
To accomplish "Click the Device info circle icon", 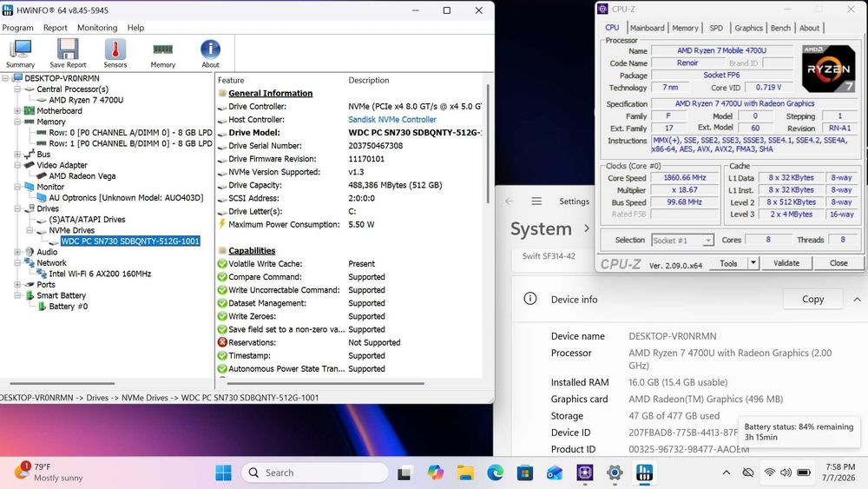I will 529,299.
